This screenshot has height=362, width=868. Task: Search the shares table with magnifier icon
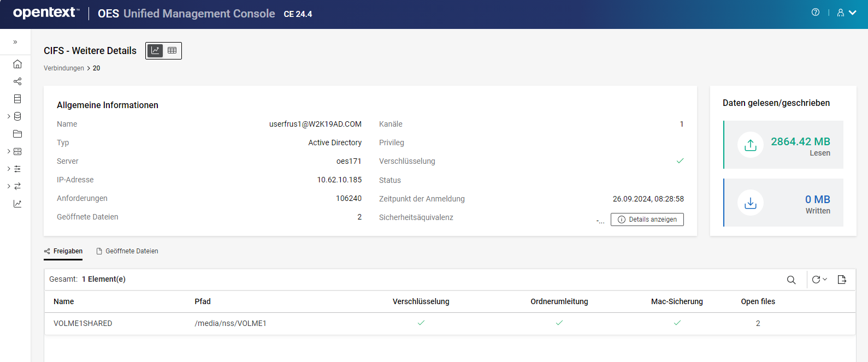[791, 280]
